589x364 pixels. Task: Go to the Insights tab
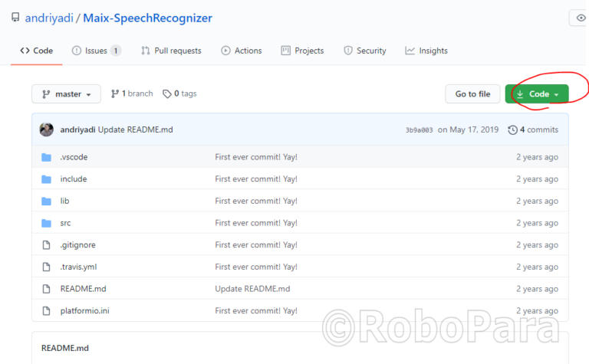pyautogui.click(x=426, y=51)
